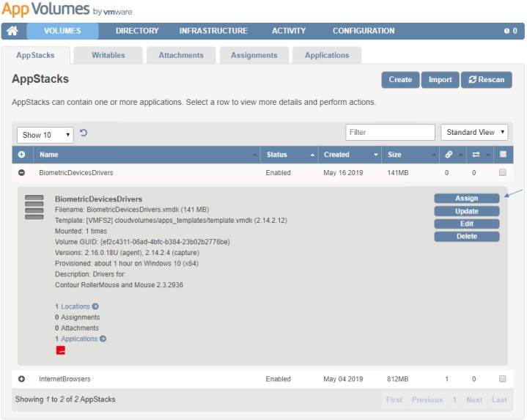
Task: Toggle the select-all checkbox in header
Action: (x=503, y=155)
